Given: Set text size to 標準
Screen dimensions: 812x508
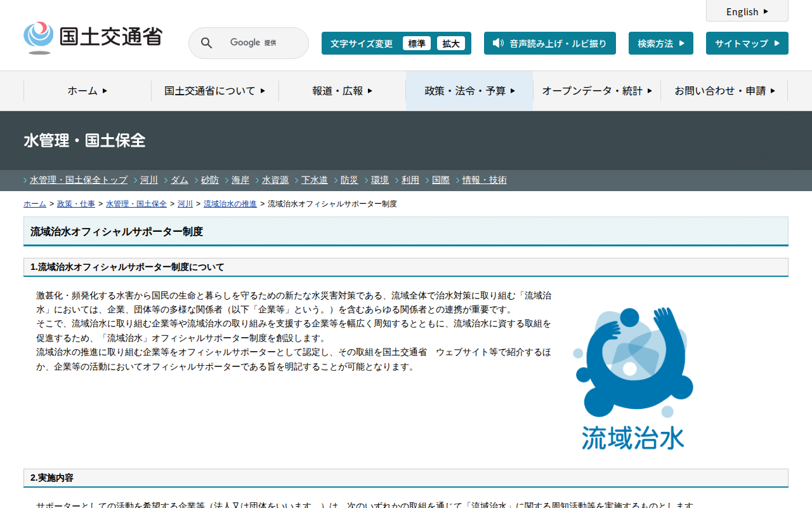Looking at the screenshot, I should click(x=417, y=44).
